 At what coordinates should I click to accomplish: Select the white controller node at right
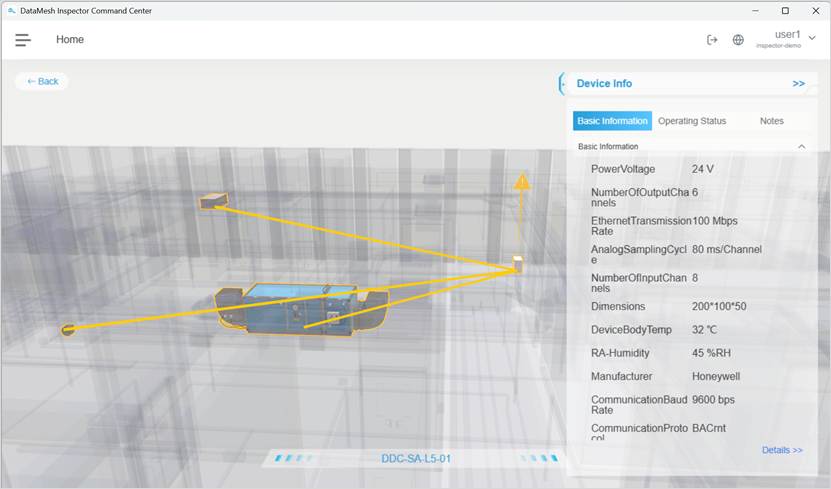[518, 264]
